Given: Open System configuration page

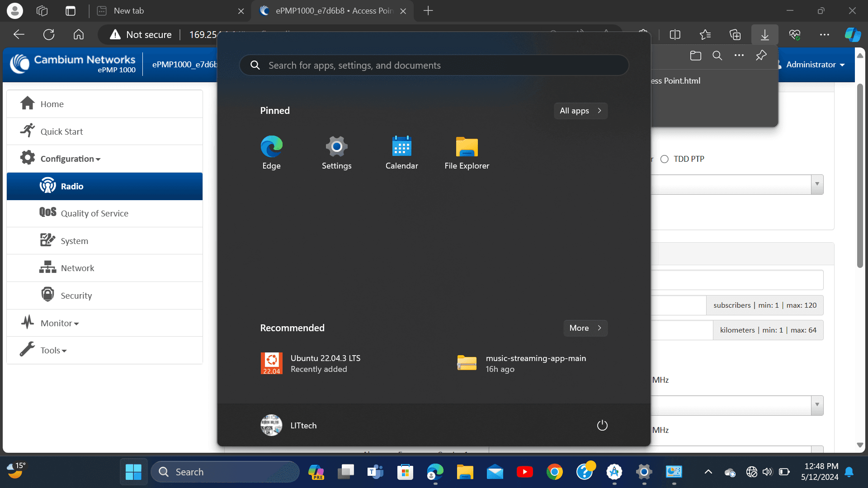Looking at the screenshot, I should coord(104,241).
